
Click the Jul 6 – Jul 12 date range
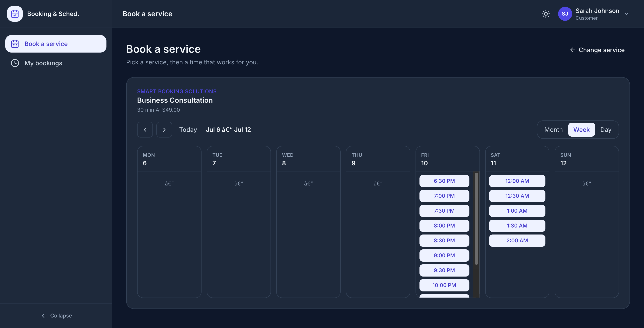228,130
